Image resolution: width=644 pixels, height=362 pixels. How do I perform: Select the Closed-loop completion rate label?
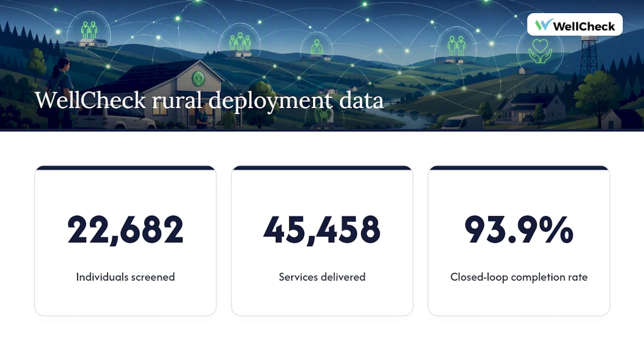tap(519, 277)
